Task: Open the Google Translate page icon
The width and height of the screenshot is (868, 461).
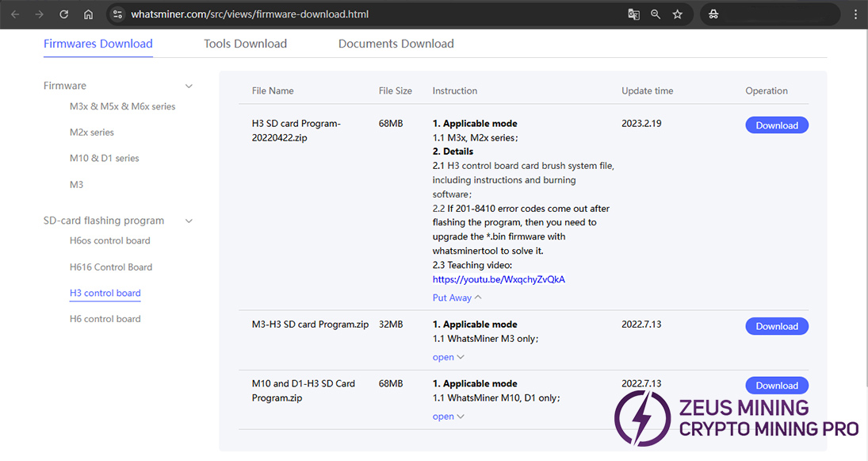Action: [x=633, y=13]
